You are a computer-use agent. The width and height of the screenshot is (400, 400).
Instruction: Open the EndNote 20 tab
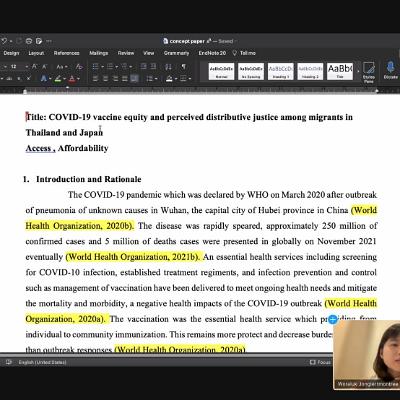click(212, 53)
